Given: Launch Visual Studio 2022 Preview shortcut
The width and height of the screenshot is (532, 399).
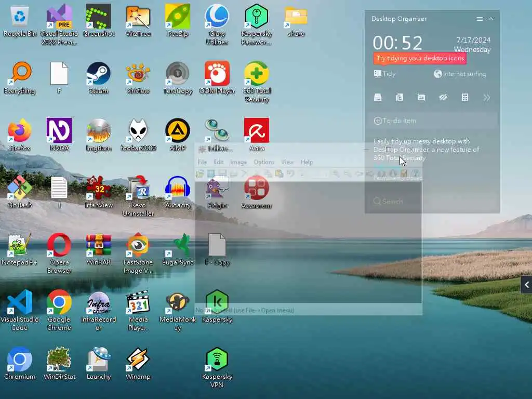Looking at the screenshot, I should [x=59, y=25].
